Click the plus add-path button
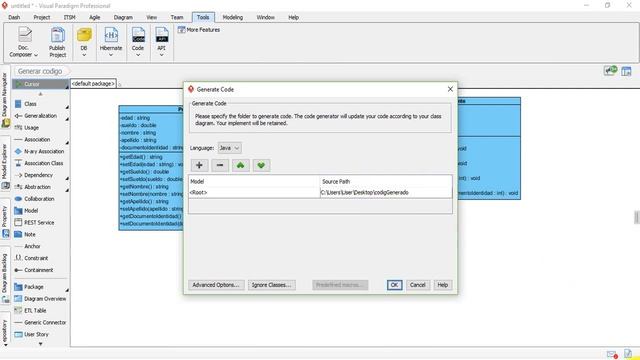Image resolution: width=640 pixels, height=360 pixels. click(x=199, y=165)
